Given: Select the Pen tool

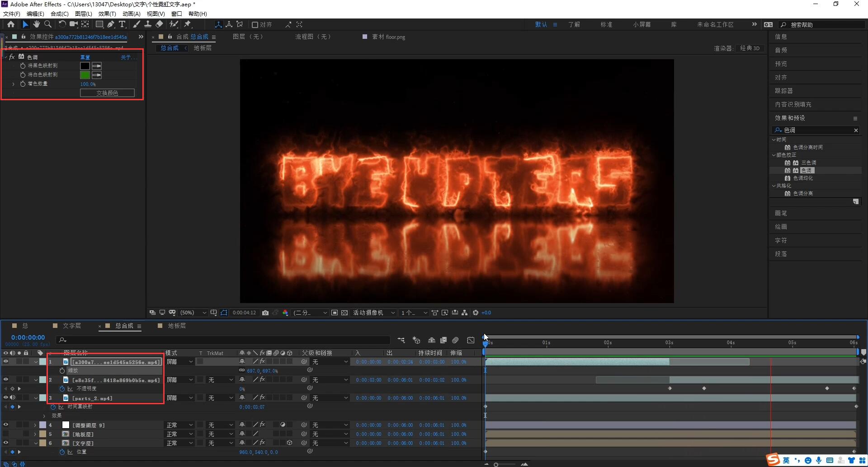Looking at the screenshot, I should (x=111, y=24).
